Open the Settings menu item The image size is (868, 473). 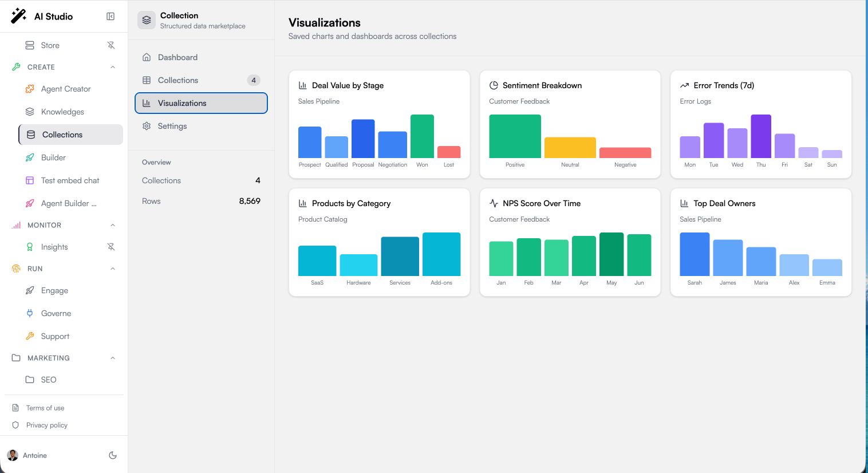click(x=201, y=126)
